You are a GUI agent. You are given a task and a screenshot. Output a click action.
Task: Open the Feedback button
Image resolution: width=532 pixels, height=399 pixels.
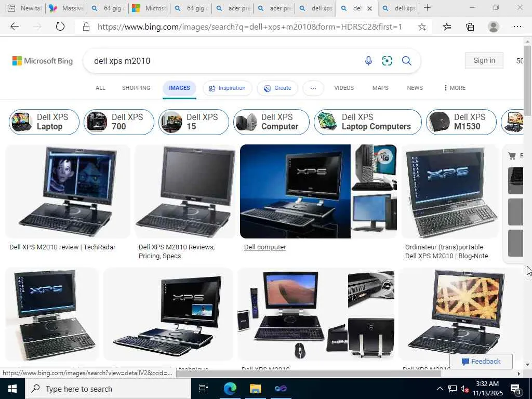pos(481,362)
